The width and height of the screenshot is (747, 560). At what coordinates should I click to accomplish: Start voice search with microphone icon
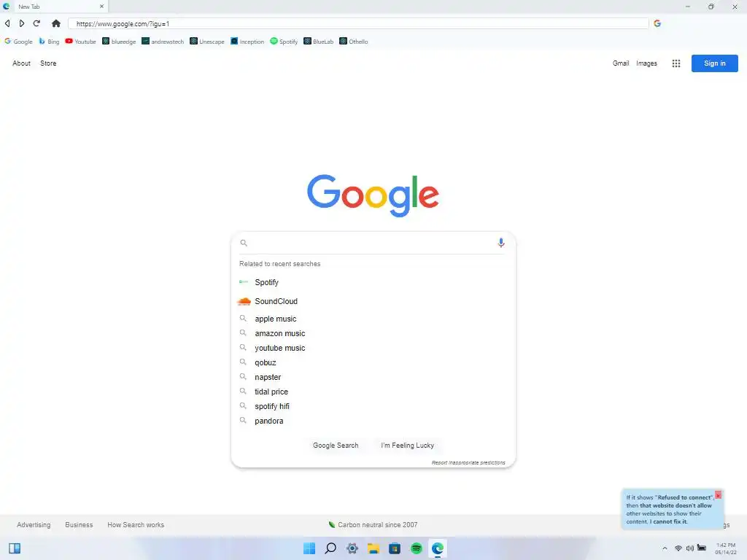tap(500, 243)
